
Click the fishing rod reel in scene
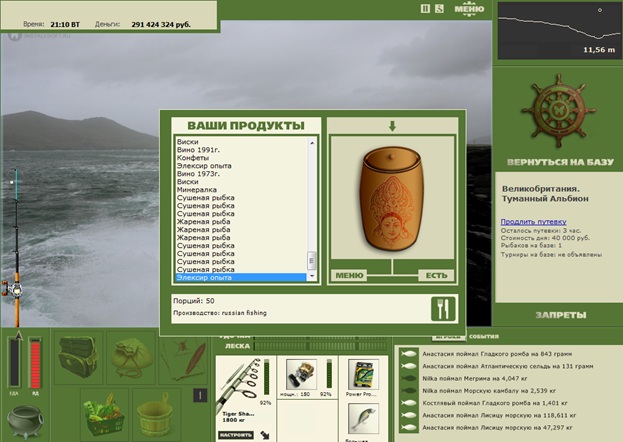pos(12,288)
